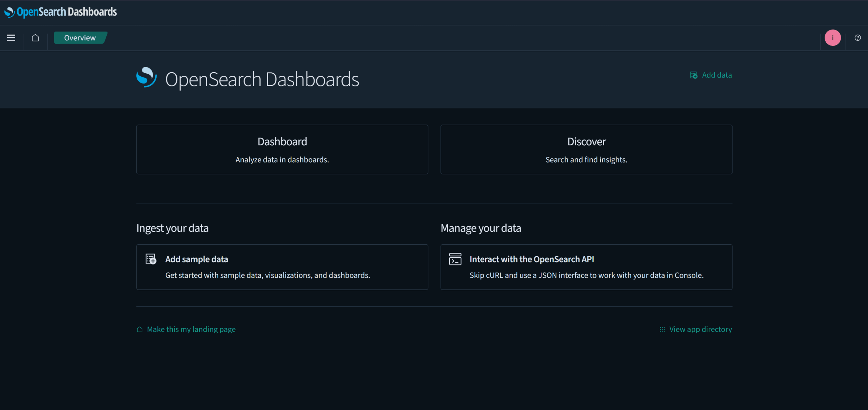Open the Dashboard card
This screenshot has width=868, height=410.
tap(282, 149)
